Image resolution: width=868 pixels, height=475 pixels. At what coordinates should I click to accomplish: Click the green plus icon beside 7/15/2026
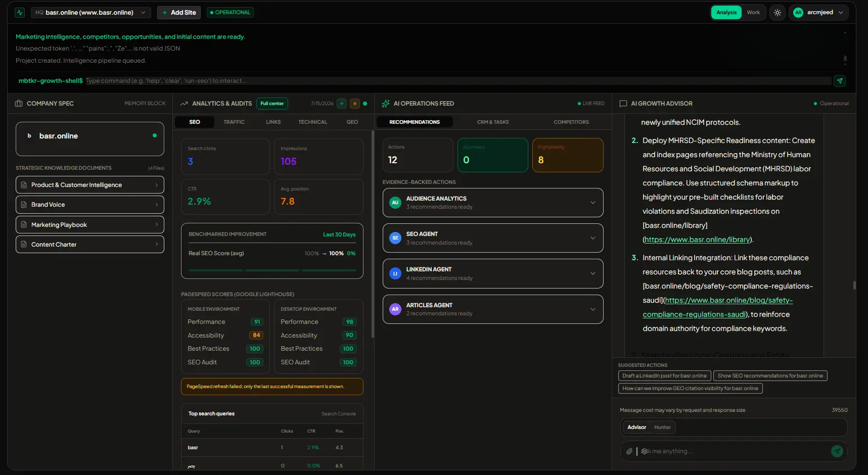point(342,104)
